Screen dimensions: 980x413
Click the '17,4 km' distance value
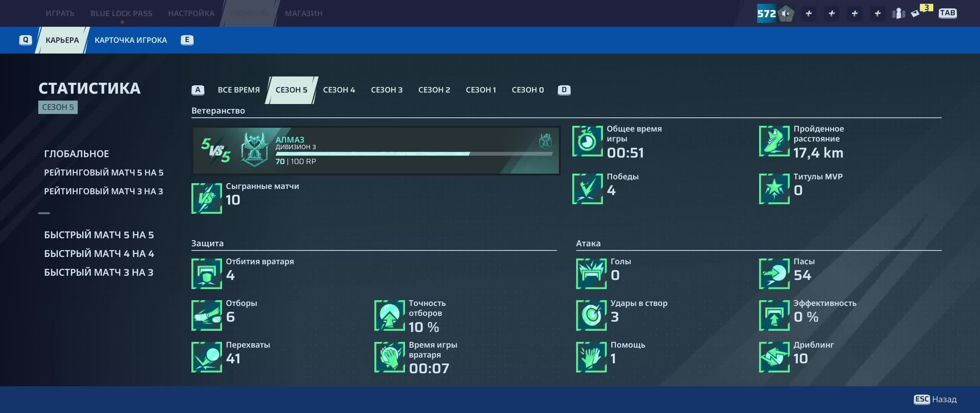click(x=818, y=153)
